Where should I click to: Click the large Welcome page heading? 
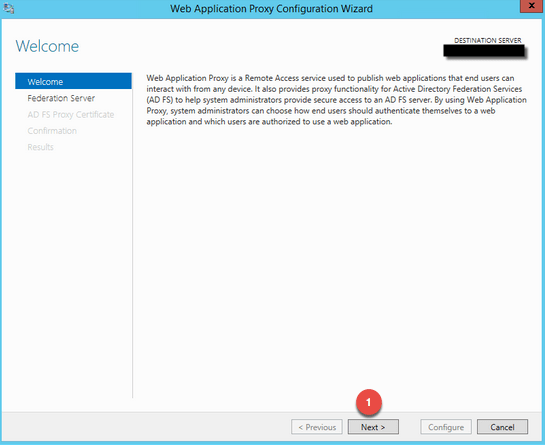pos(47,46)
